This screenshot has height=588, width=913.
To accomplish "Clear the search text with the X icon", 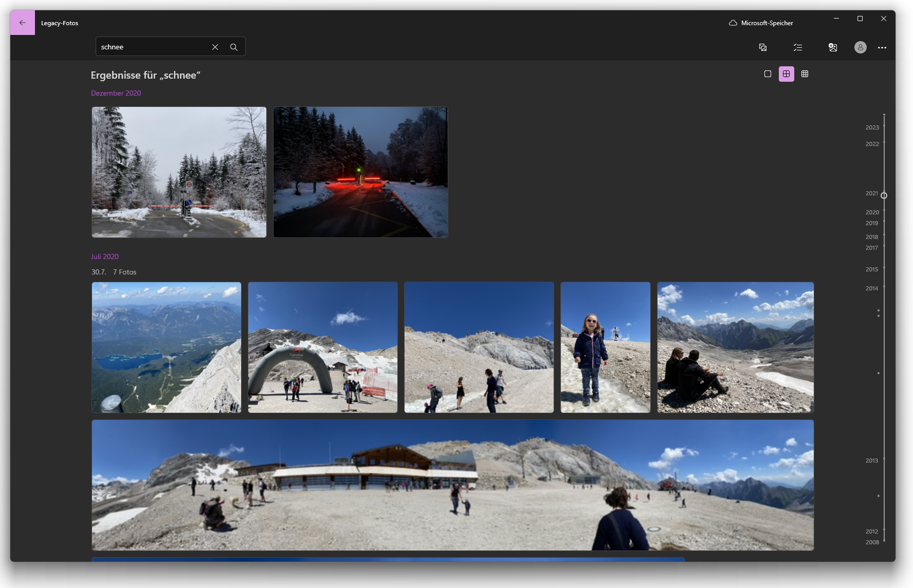I will coord(215,47).
